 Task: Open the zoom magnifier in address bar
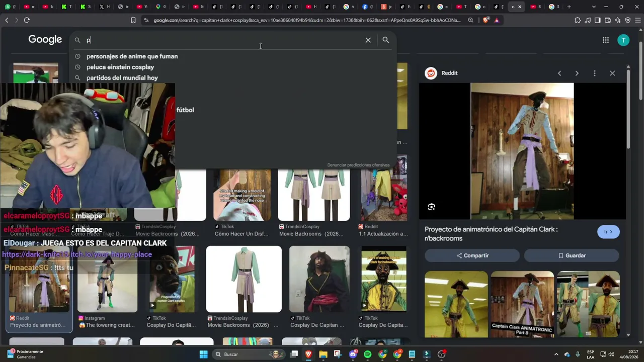[x=470, y=20]
